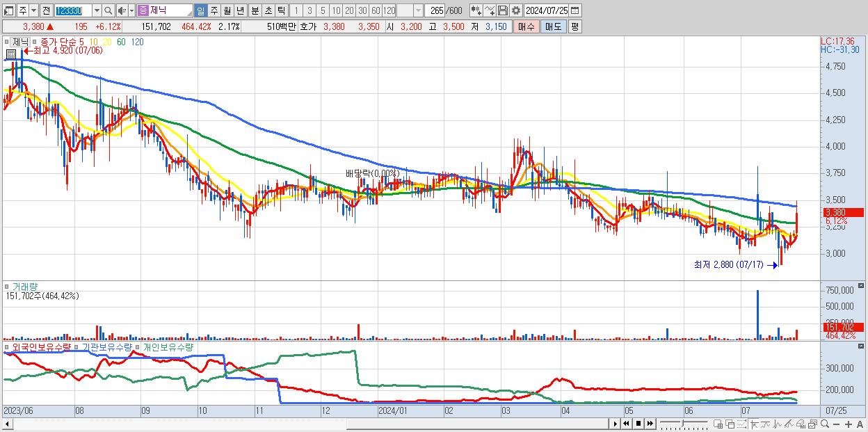Select the 분 minute period tab

click(255, 10)
